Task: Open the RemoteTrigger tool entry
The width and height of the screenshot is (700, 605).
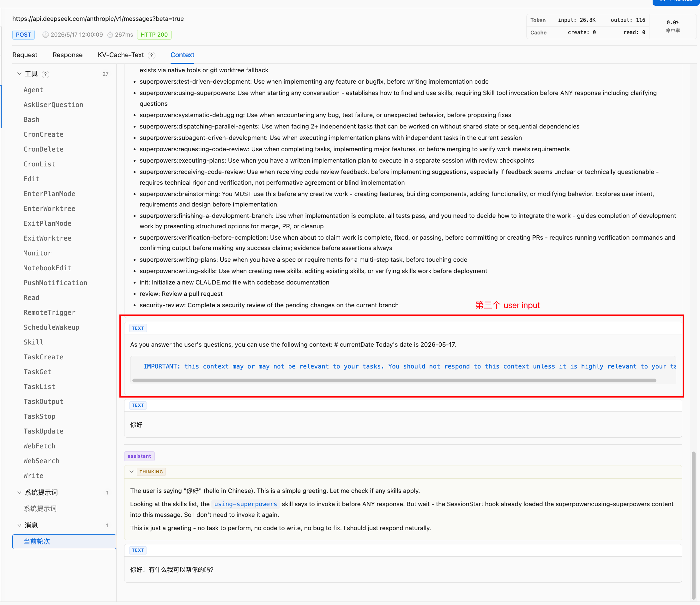Action: coord(49,313)
